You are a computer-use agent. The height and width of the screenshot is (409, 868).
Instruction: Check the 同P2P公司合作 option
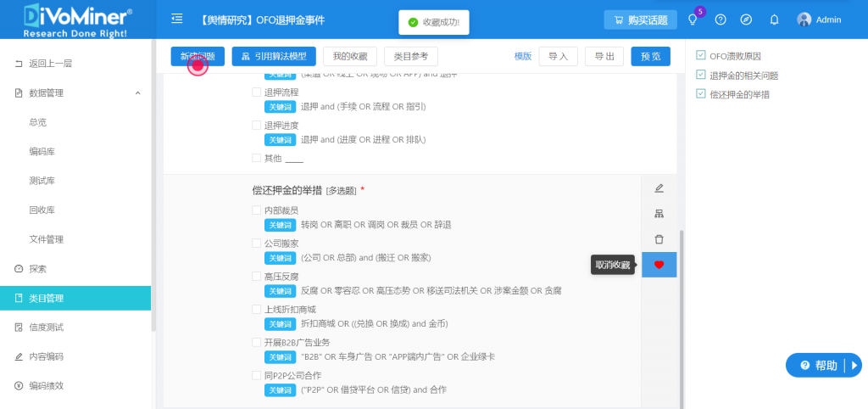256,375
